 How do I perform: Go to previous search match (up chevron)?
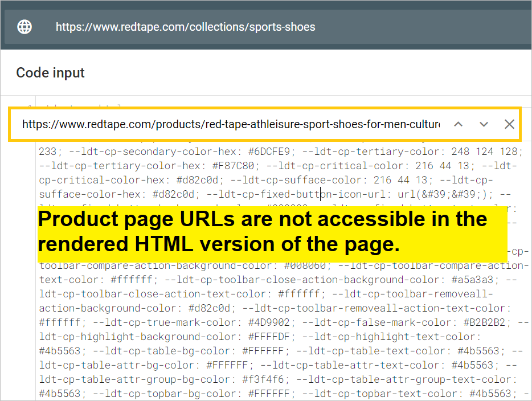pos(459,124)
